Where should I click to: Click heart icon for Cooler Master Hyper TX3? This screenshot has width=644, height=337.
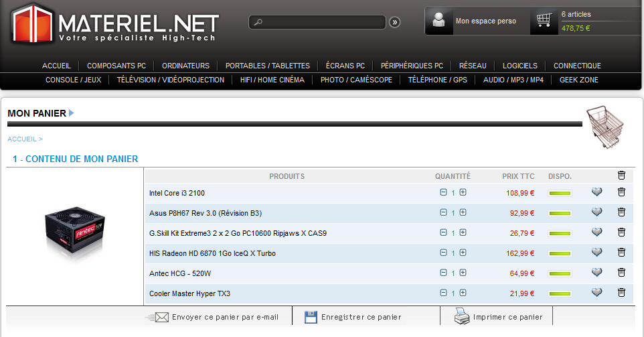(x=596, y=293)
